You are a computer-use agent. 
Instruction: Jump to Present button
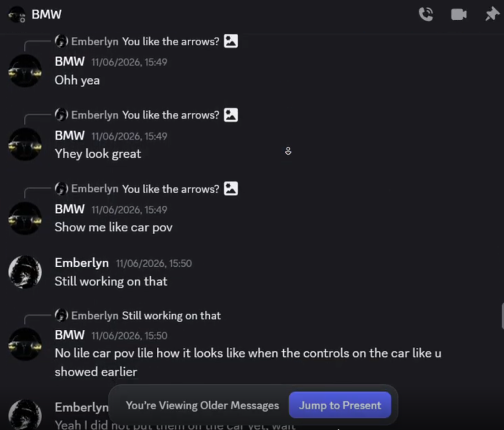(x=340, y=405)
